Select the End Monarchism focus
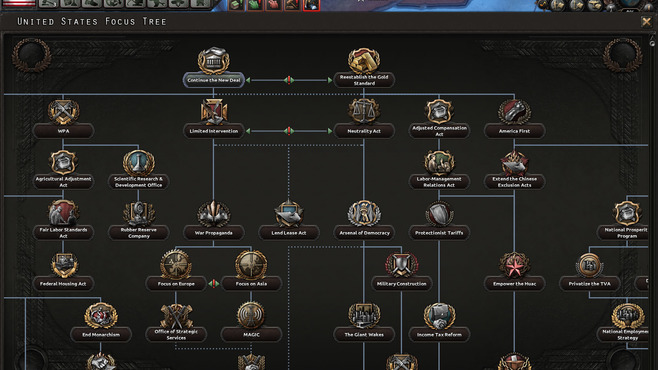658x370 pixels. [x=101, y=322]
